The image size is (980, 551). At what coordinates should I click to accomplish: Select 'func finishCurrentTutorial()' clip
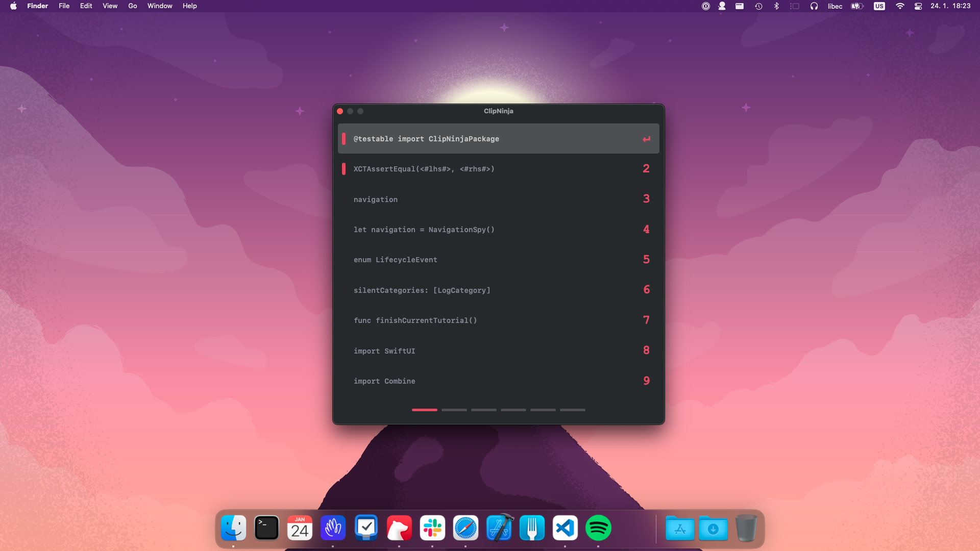point(498,320)
